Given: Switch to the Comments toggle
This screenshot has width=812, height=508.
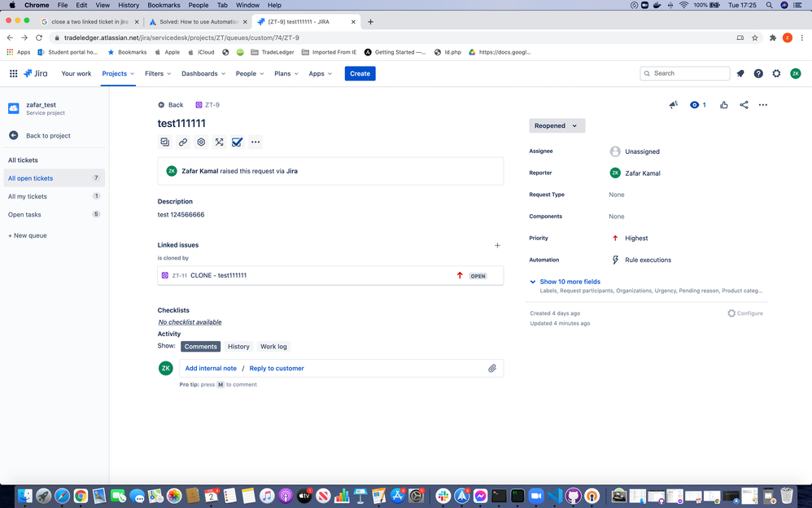Looking at the screenshot, I should 200,346.
